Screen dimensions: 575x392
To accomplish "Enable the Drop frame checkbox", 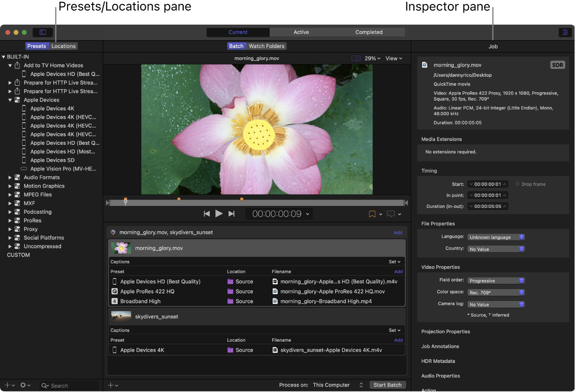I will (x=518, y=184).
